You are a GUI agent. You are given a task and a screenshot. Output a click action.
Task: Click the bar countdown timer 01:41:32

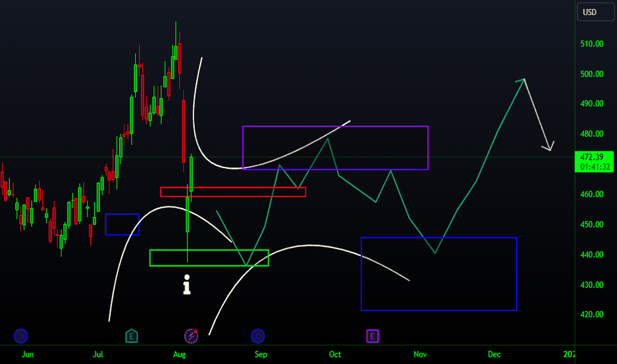point(595,167)
